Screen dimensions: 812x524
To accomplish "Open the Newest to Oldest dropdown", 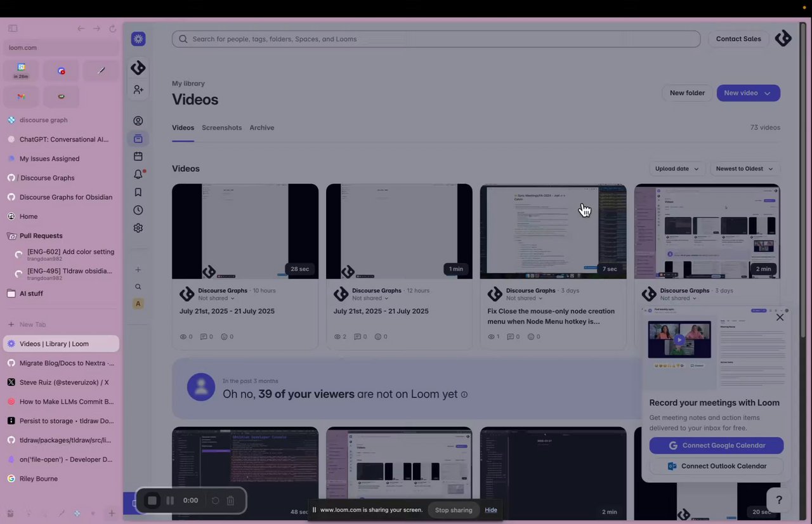I will click(745, 169).
